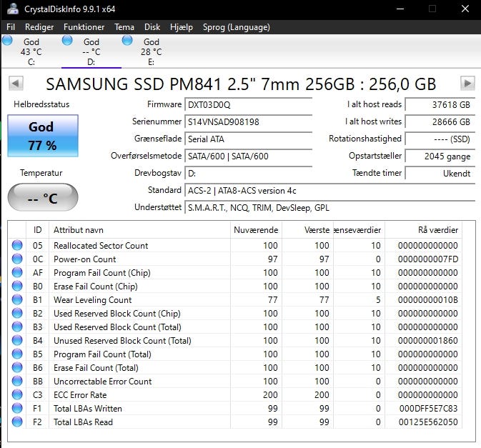Click the Grænseflade field Serial ATA

249,139
